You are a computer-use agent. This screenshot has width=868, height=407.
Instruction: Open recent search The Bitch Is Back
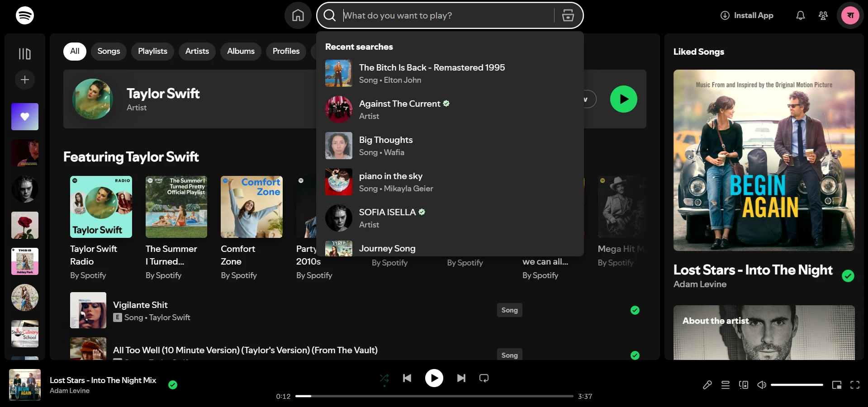pyautogui.click(x=450, y=73)
